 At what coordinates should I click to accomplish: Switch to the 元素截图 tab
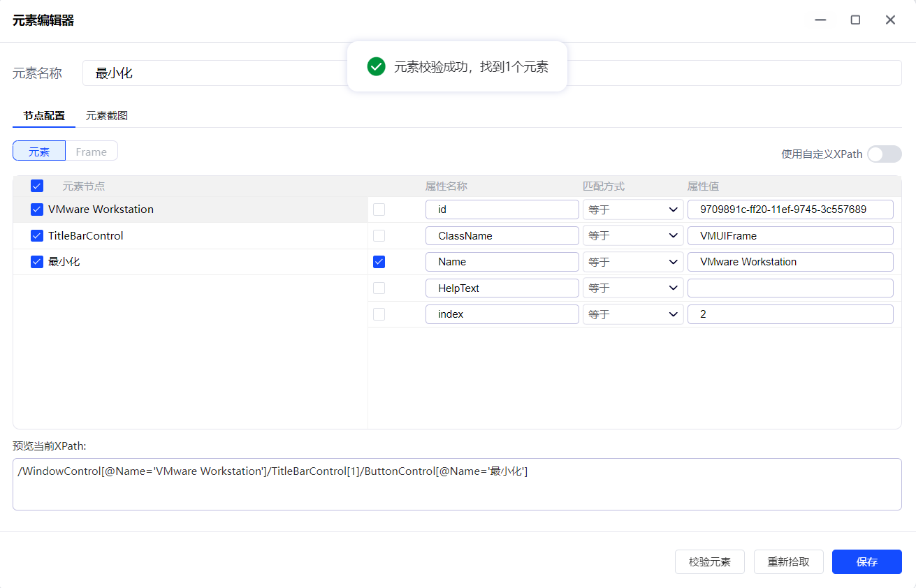[x=106, y=116]
